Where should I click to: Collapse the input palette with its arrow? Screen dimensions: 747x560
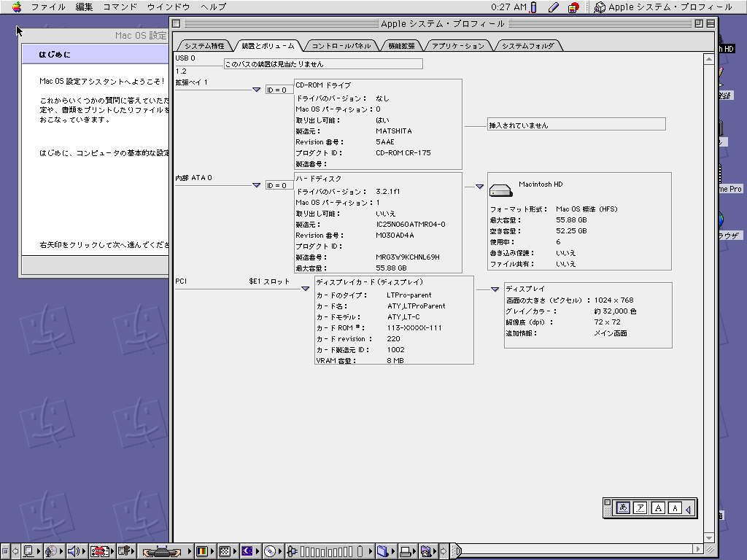pos(689,509)
